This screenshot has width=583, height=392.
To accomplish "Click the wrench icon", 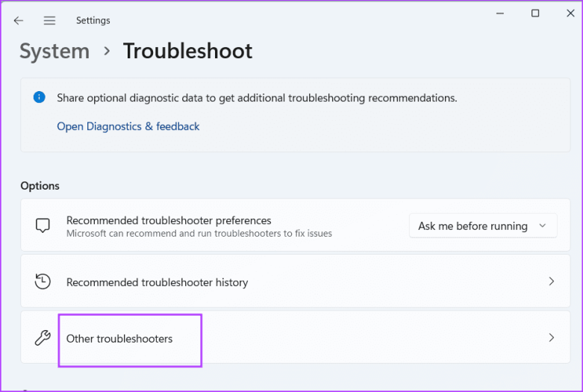I will pyautogui.click(x=43, y=338).
